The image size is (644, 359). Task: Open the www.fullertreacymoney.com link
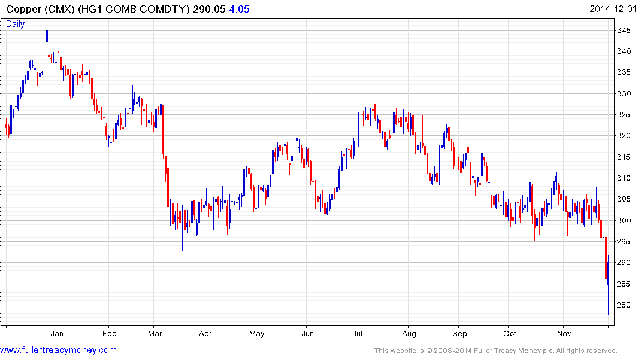[x=58, y=350]
